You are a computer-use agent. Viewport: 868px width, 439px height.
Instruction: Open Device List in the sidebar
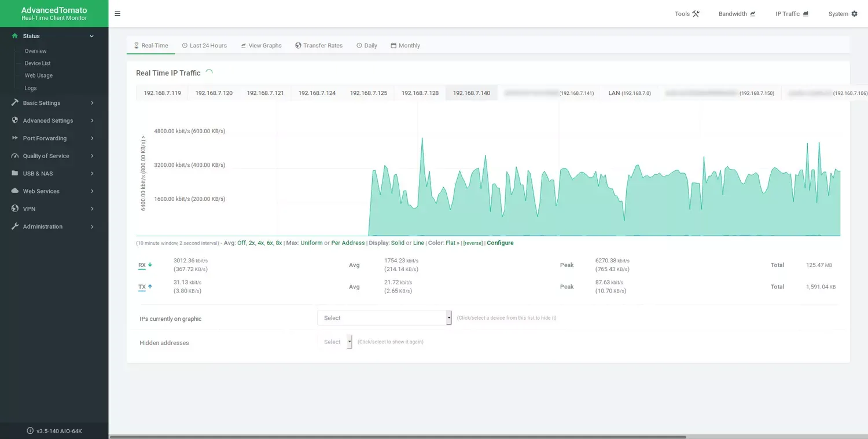(x=38, y=63)
